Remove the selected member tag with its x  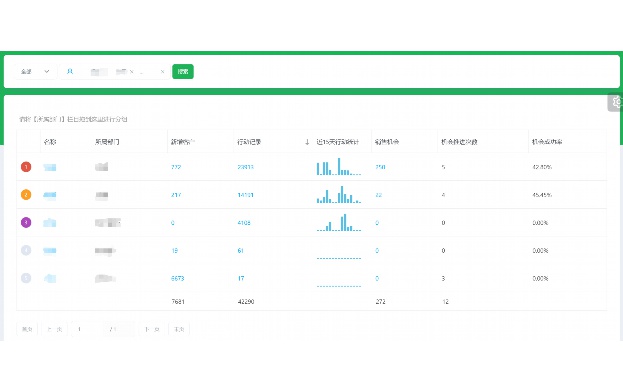(132, 72)
